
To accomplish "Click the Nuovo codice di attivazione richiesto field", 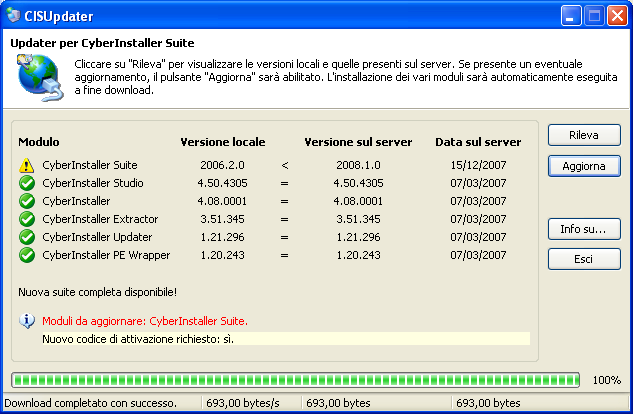I will tap(286, 339).
